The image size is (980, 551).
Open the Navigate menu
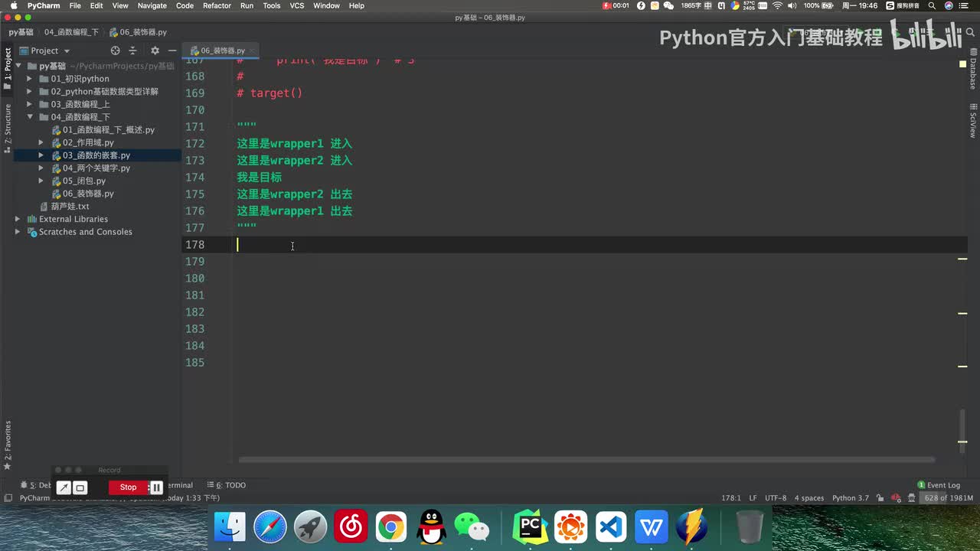tap(152, 5)
